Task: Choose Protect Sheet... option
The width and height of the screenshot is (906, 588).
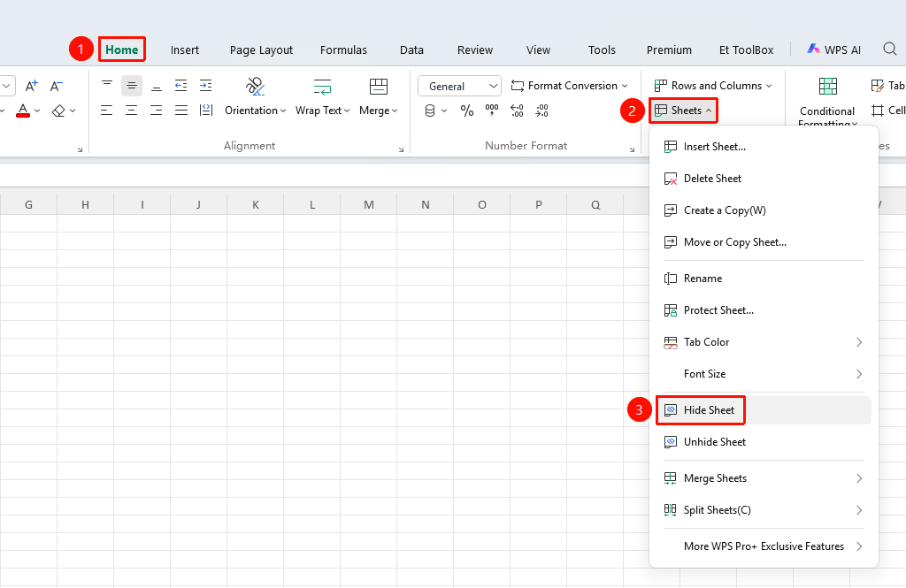Action: click(763, 310)
